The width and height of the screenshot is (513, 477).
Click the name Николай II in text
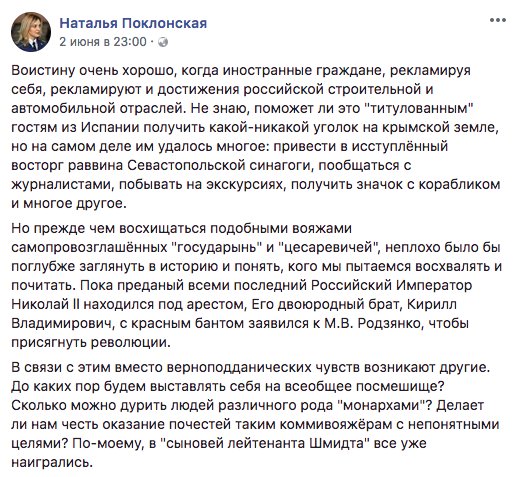pyautogui.click(x=45, y=305)
